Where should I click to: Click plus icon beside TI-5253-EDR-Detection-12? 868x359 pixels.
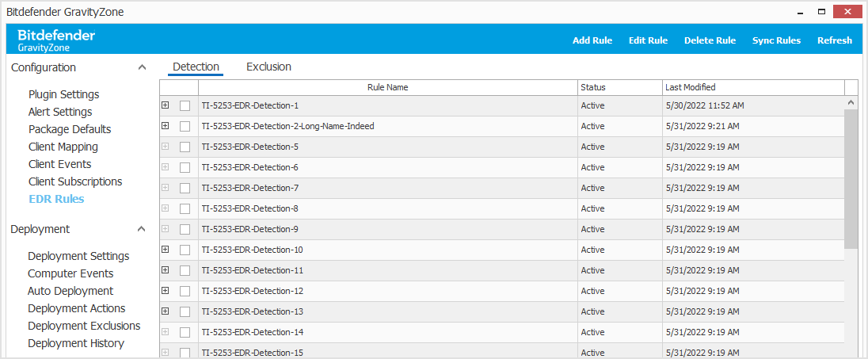[x=165, y=290]
